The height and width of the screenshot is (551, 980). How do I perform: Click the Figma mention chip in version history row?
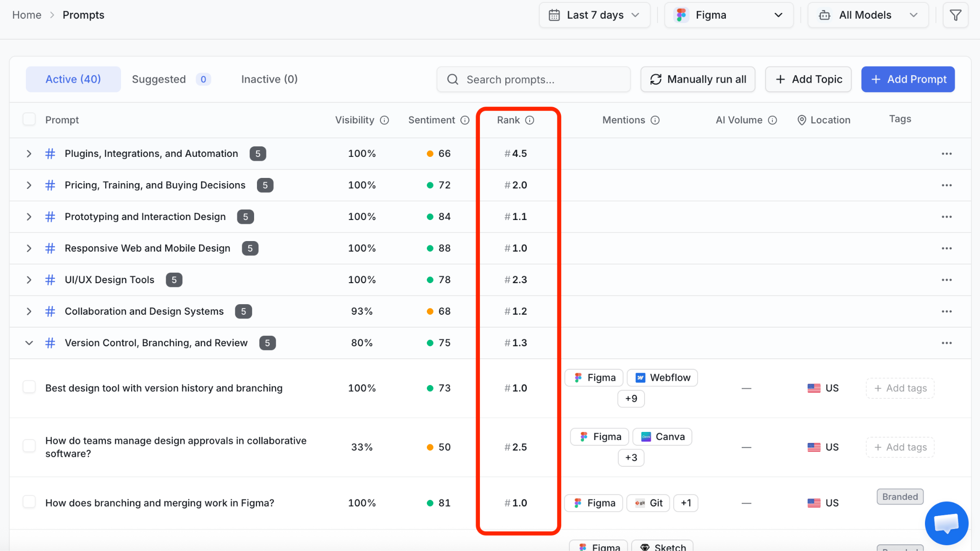[x=594, y=378]
